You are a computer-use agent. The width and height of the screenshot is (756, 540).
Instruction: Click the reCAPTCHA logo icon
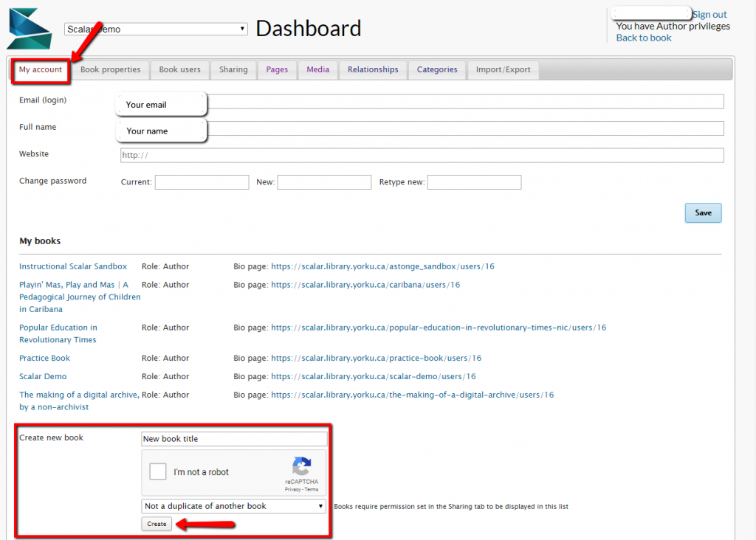coord(301,465)
